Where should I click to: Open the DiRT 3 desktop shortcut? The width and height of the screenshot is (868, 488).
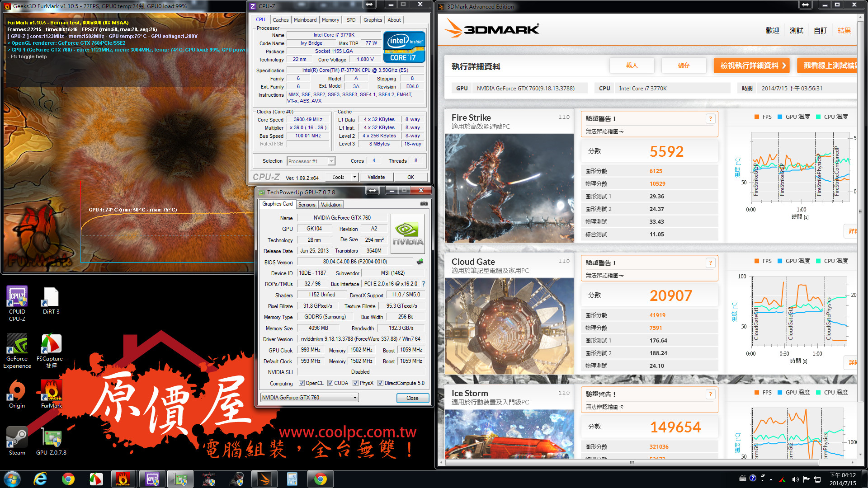tap(51, 300)
